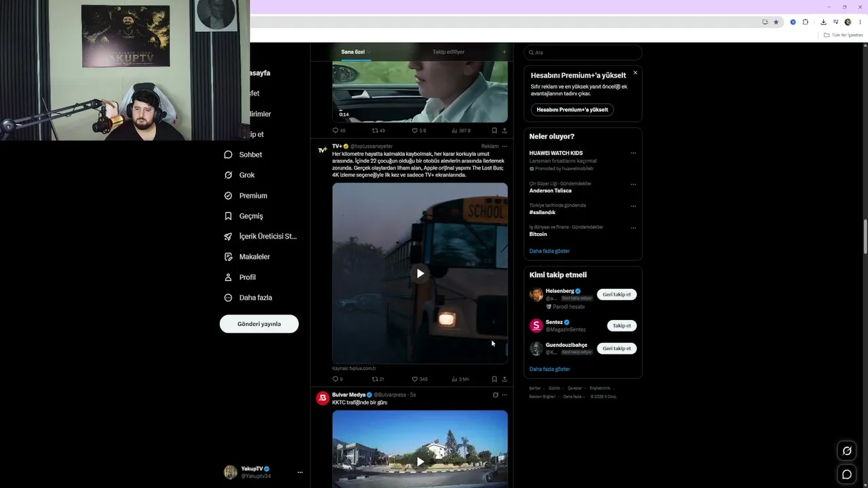Open the Bulvar Medya account name
The height and width of the screenshot is (488, 868).
349,394
